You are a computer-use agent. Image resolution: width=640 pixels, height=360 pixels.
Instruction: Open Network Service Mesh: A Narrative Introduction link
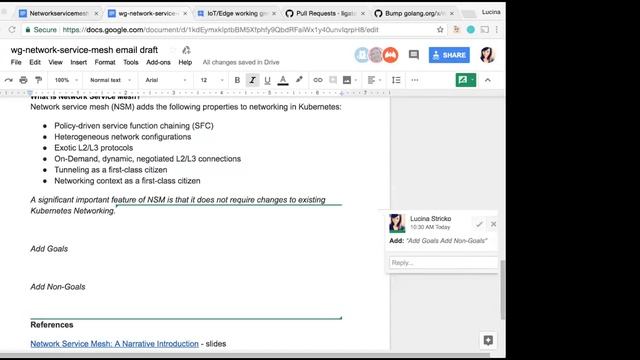(114, 344)
